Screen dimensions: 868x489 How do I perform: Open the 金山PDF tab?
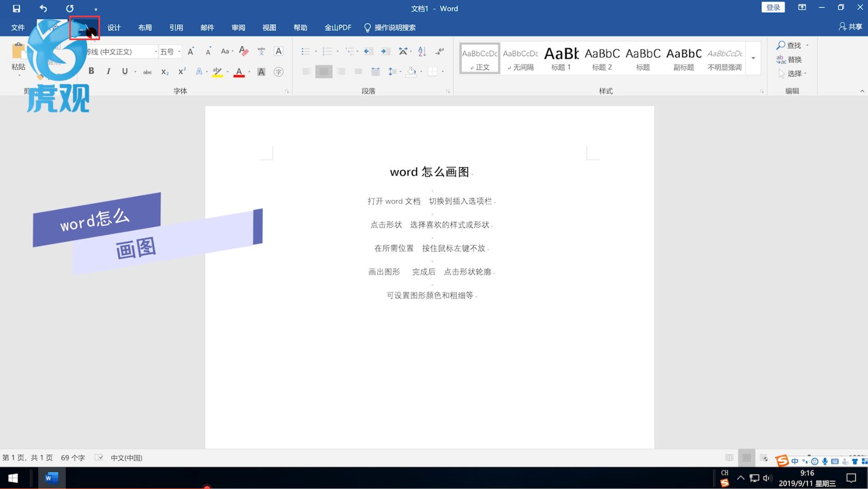(338, 27)
